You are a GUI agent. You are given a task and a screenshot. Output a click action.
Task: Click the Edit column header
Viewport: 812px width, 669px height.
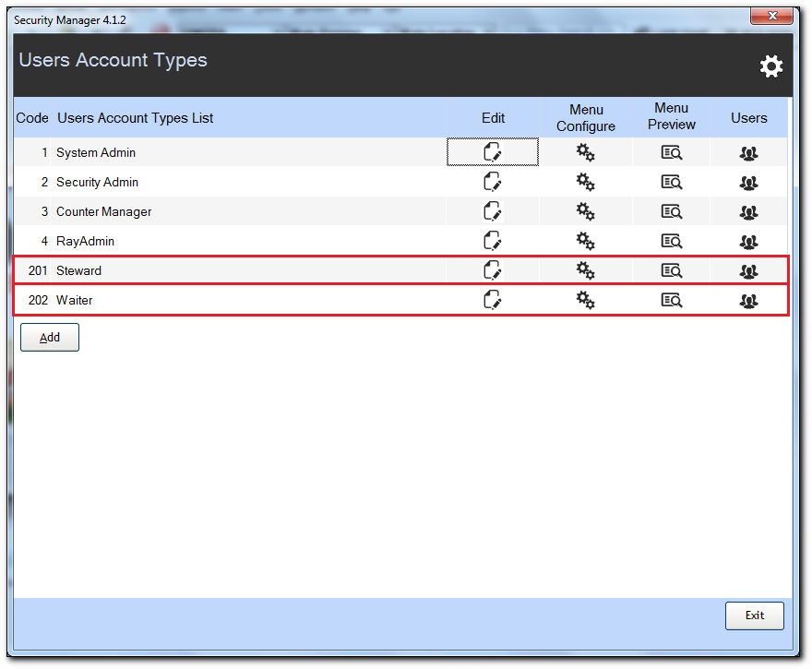click(493, 118)
